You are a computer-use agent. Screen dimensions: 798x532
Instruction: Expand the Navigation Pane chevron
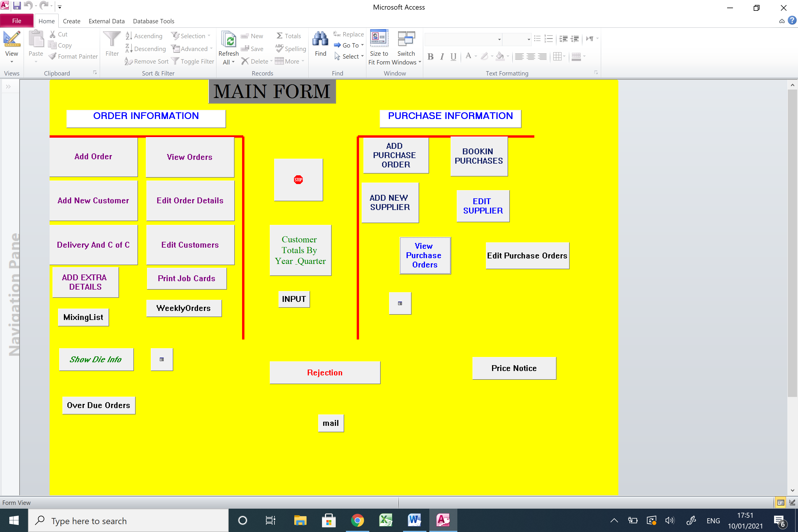[8, 87]
